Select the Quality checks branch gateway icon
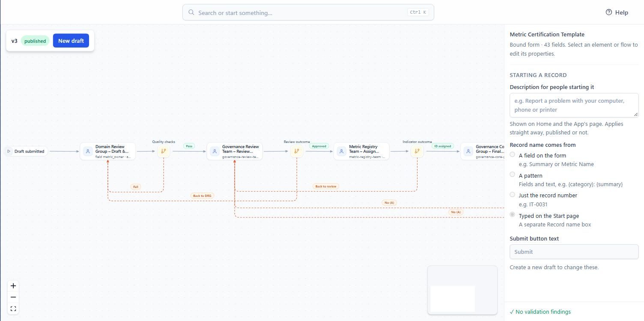Viewport: 644px width, 321px height. click(x=164, y=151)
